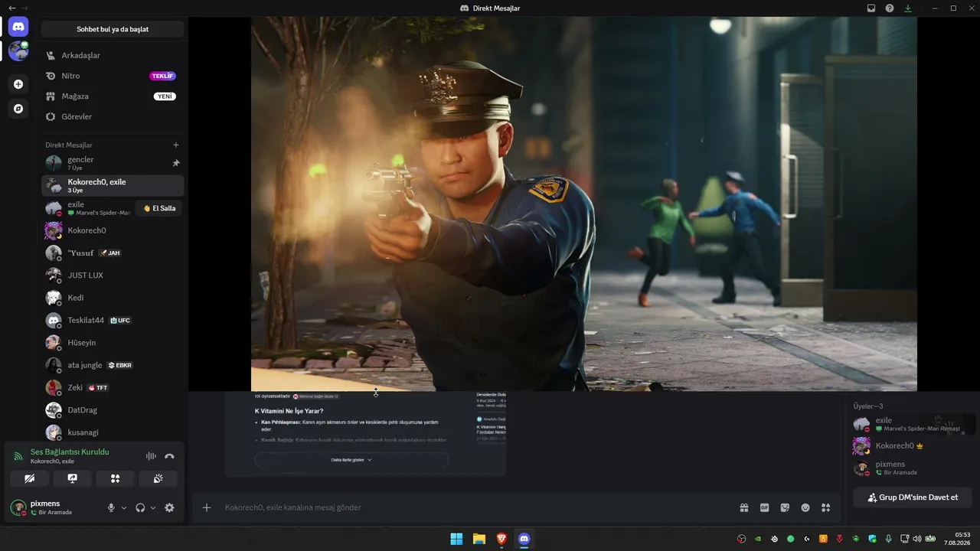Open Arkadaşlar tab
980x551 pixels.
click(113, 55)
